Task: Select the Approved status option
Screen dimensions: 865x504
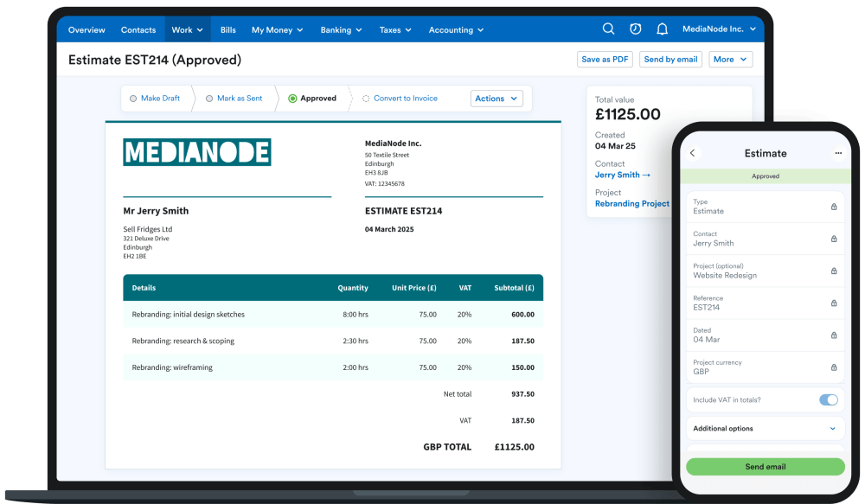Action: (x=312, y=99)
